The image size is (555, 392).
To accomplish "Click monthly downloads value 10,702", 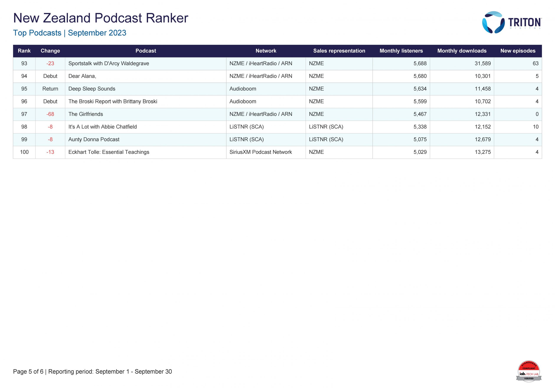I will coord(483,101).
